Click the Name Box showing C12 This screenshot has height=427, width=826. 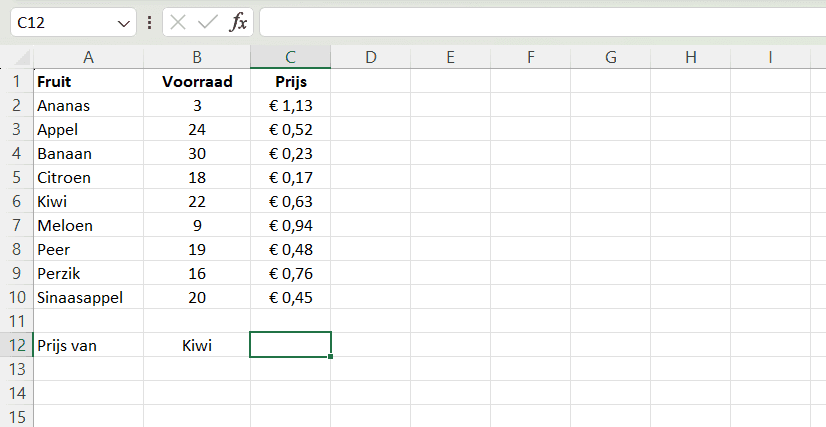point(73,23)
